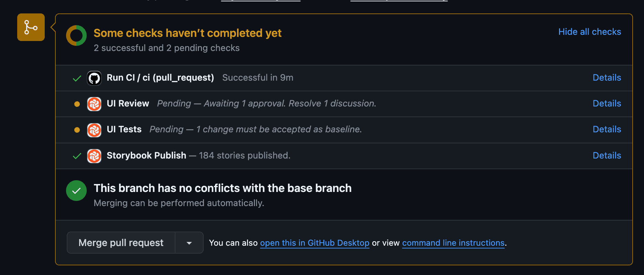Open Details for Run CI check

pos(607,78)
